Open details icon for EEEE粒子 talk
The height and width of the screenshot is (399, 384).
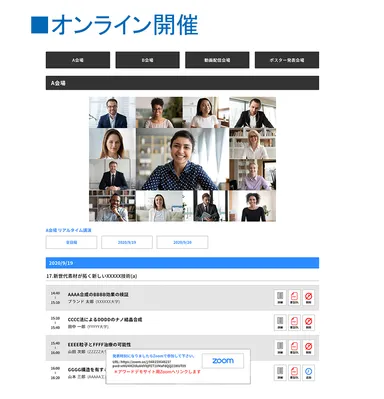coord(280,347)
